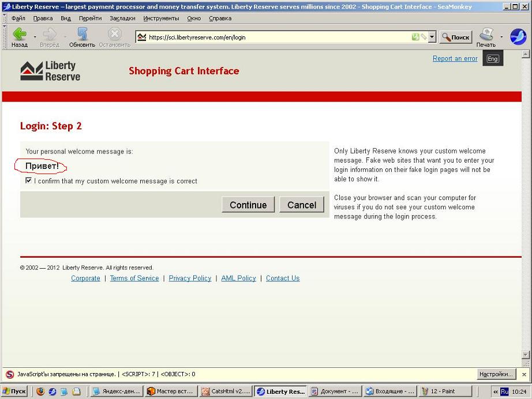Screen dimensions: 532x399
Task: Click the Login: Step 2 heading
Action: [51, 126]
